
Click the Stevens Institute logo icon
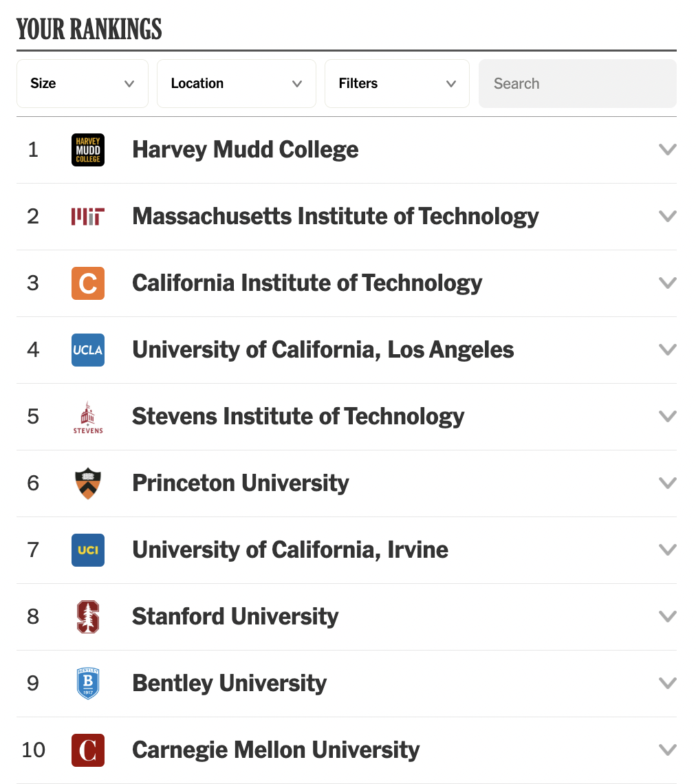(88, 417)
